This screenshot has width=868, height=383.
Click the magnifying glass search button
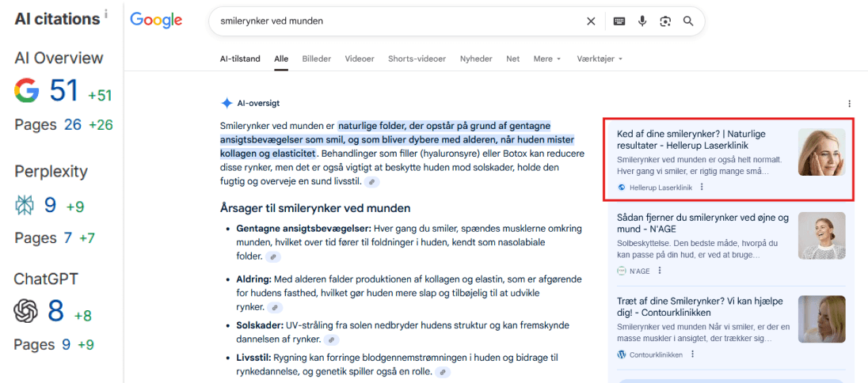(x=688, y=21)
